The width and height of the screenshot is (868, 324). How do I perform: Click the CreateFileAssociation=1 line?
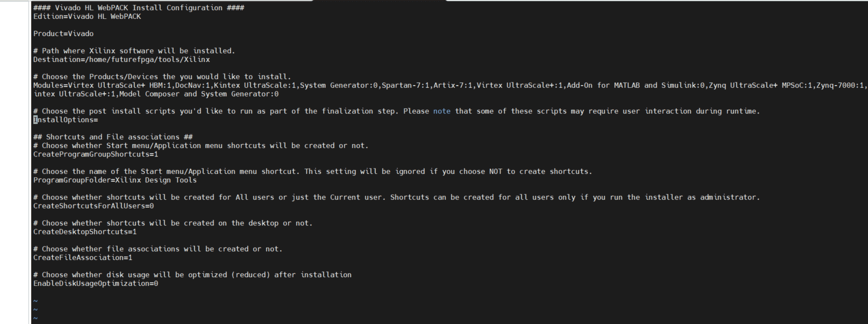[83, 258]
